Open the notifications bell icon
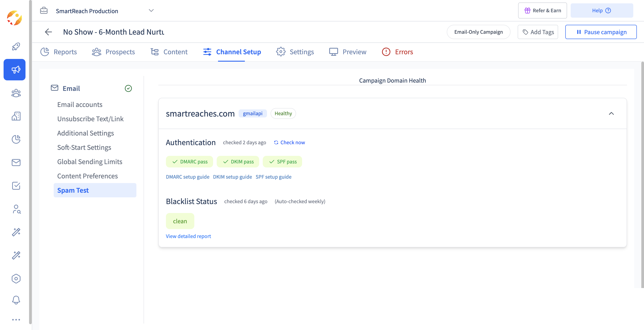Image resolution: width=644 pixels, height=330 pixels. [16, 300]
